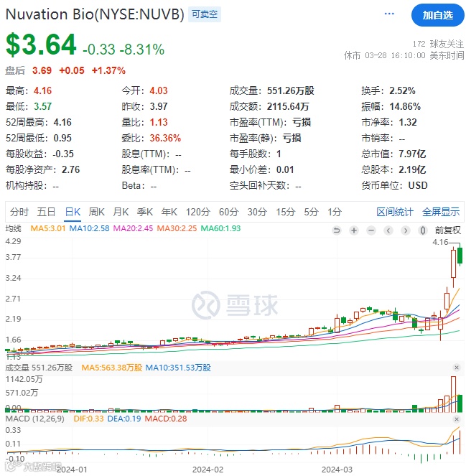This screenshot has width=466, height=476.
Task: Switch to the 120分 chart tab
Action: click(198, 212)
